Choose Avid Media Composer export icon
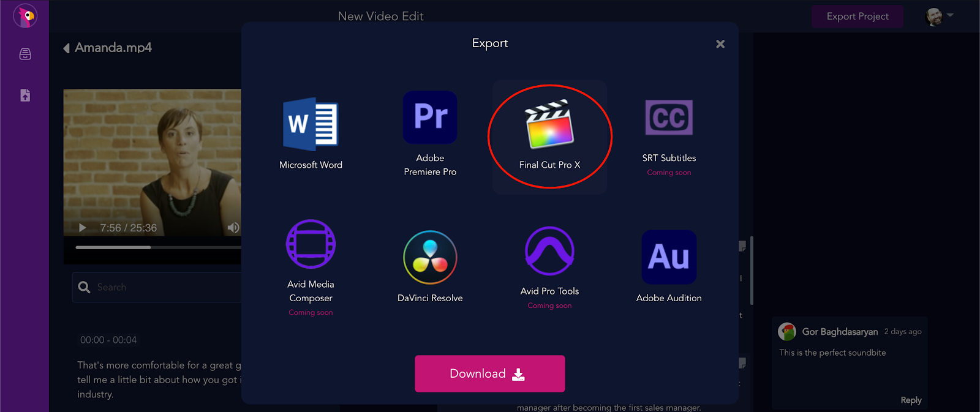 tap(311, 244)
